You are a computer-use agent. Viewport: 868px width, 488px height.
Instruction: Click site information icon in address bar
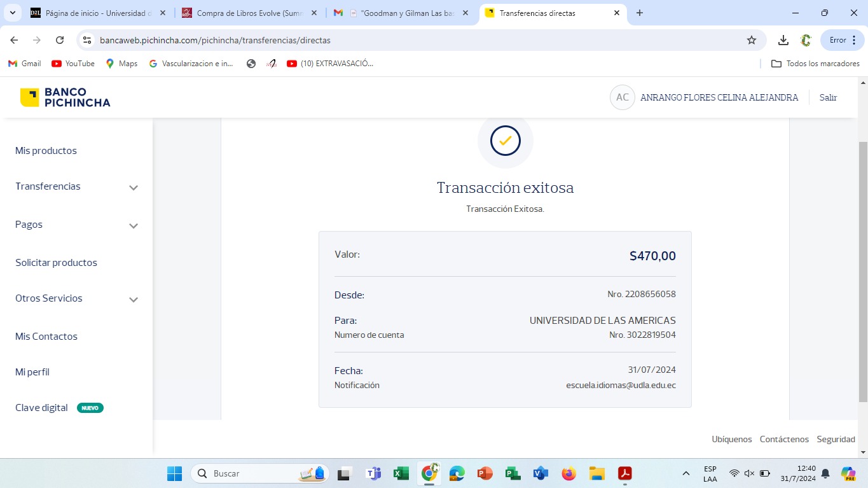[88, 40]
